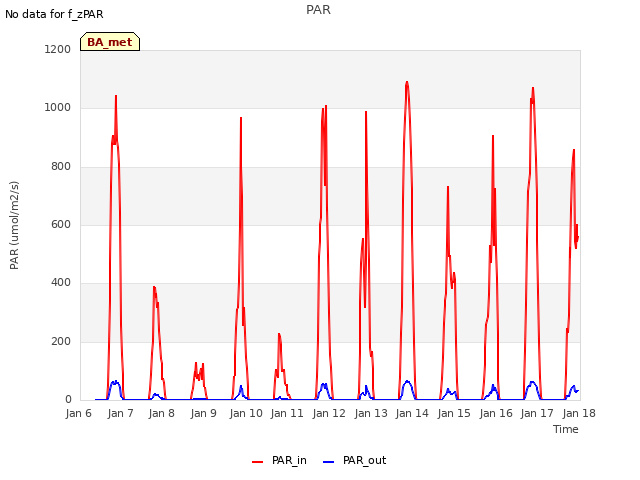Click the y-axis tick 200

61,341
